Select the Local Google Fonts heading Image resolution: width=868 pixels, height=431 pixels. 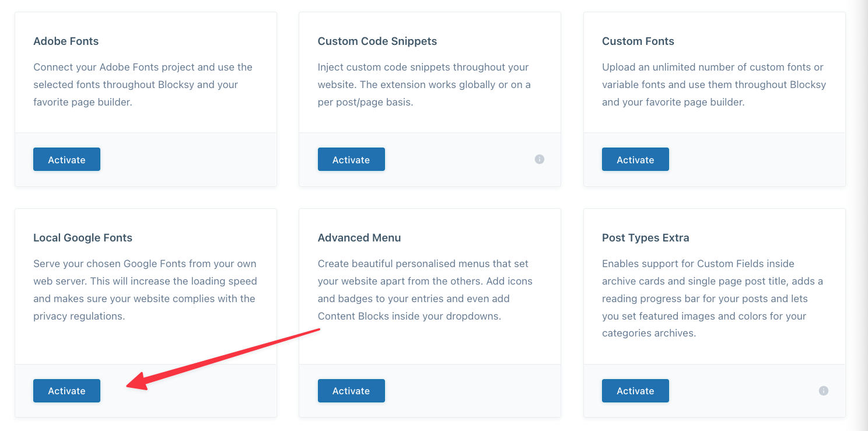tap(83, 238)
